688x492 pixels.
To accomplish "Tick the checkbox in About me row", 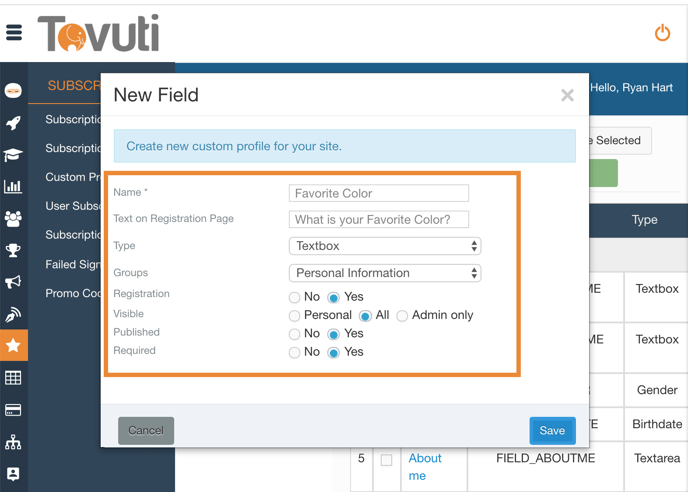I will tap(386, 461).
